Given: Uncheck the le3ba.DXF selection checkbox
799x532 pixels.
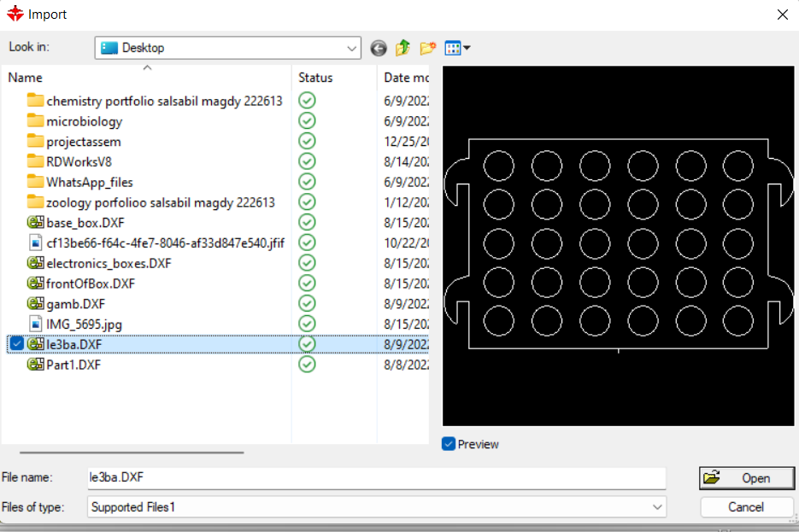Looking at the screenshot, I should (x=17, y=344).
